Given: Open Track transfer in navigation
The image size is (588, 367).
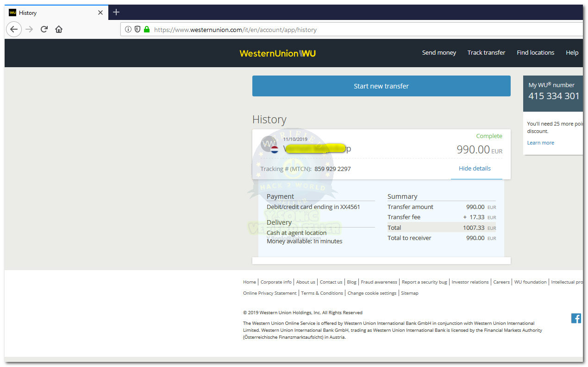Looking at the screenshot, I should tap(486, 53).
